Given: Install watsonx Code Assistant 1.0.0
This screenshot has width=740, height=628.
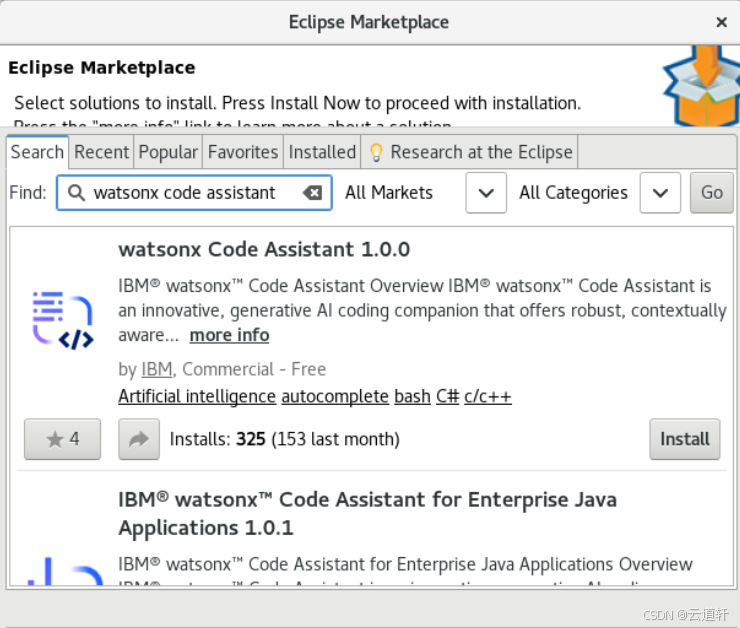Looking at the screenshot, I should pyautogui.click(x=684, y=439).
